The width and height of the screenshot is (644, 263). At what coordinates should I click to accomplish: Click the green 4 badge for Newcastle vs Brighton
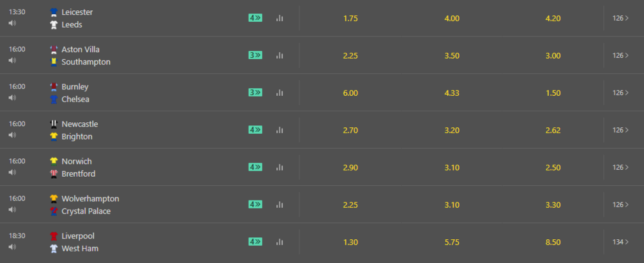tap(255, 130)
